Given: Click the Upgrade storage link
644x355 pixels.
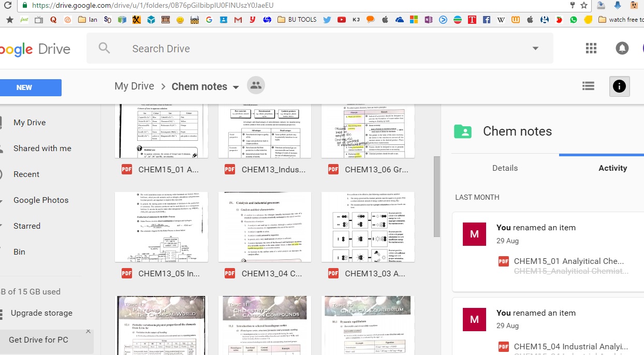Looking at the screenshot, I should 41,313.
